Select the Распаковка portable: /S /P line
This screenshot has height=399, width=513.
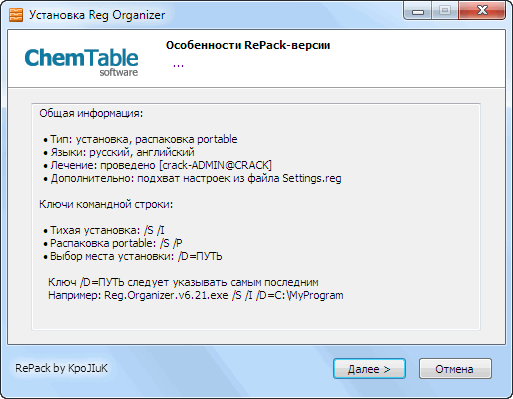tap(113, 243)
